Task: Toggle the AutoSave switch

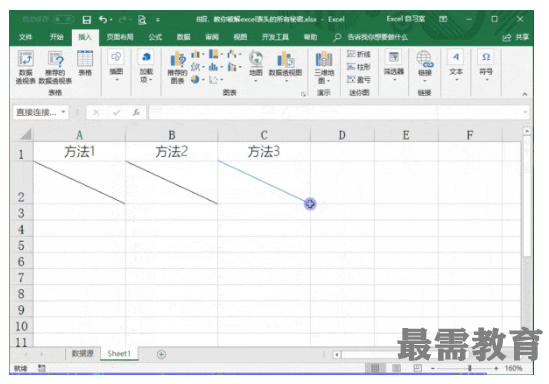Action: coord(63,19)
